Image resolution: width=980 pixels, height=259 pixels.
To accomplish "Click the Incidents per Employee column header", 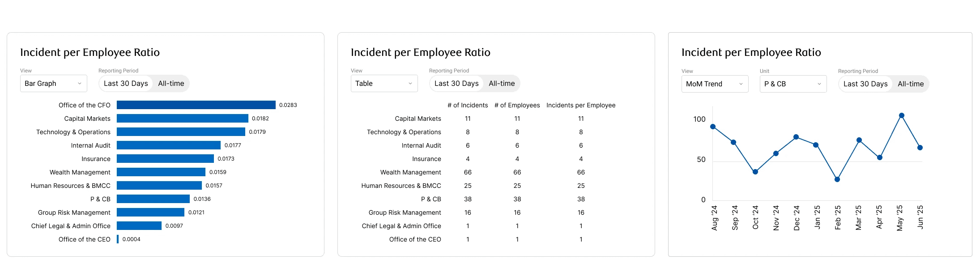I will [581, 105].
